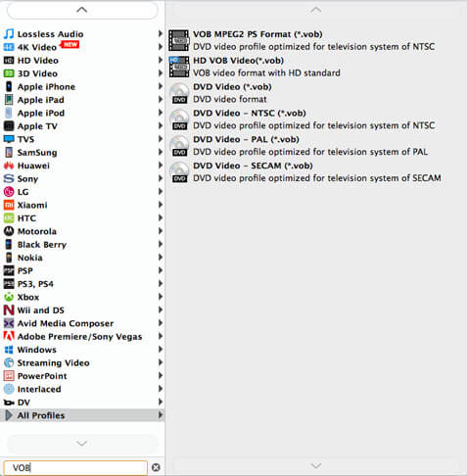Click the HD Video category icon
The width and height of the screenshot is (467, 476).
coord(9,61)
